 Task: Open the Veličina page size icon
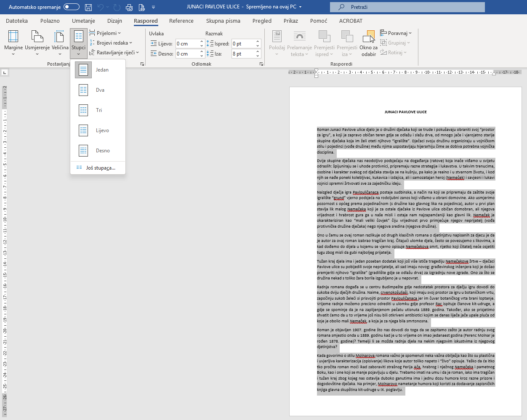pos(60,42)
